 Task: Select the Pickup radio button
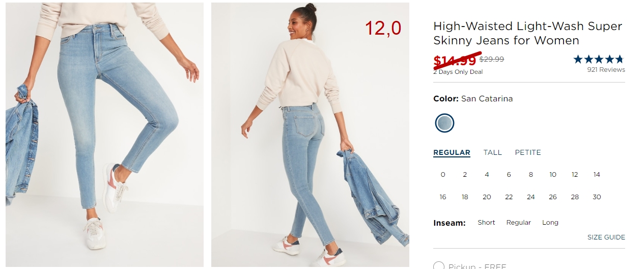[x=438, y=265]
